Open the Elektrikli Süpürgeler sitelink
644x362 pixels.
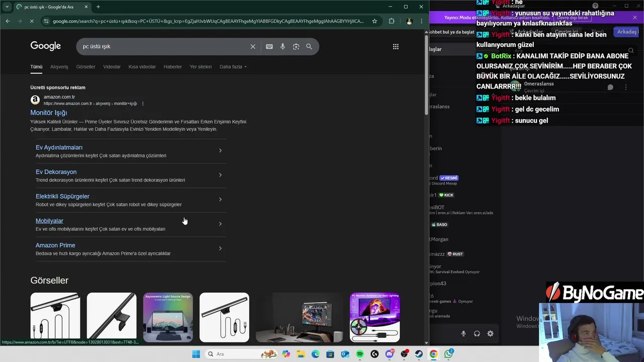pyautogui.click(x=62, y=196)
